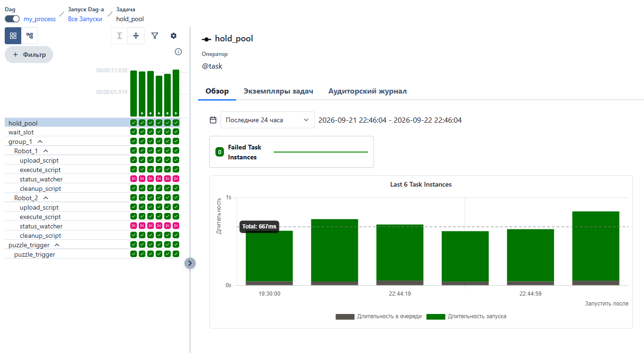Collapse the Robot_2 task group

pos(46,198)
